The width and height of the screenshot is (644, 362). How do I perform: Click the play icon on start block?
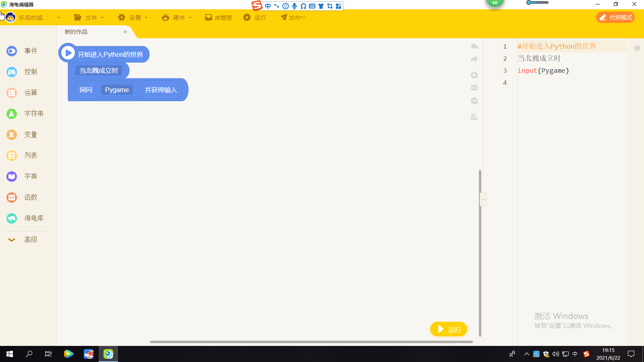tap(68, 53)
